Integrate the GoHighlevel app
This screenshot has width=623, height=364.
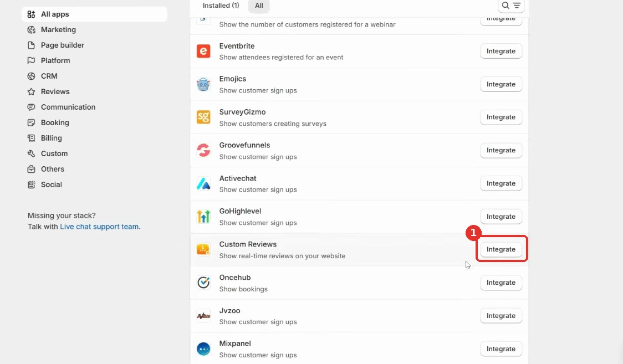point(501,216)
